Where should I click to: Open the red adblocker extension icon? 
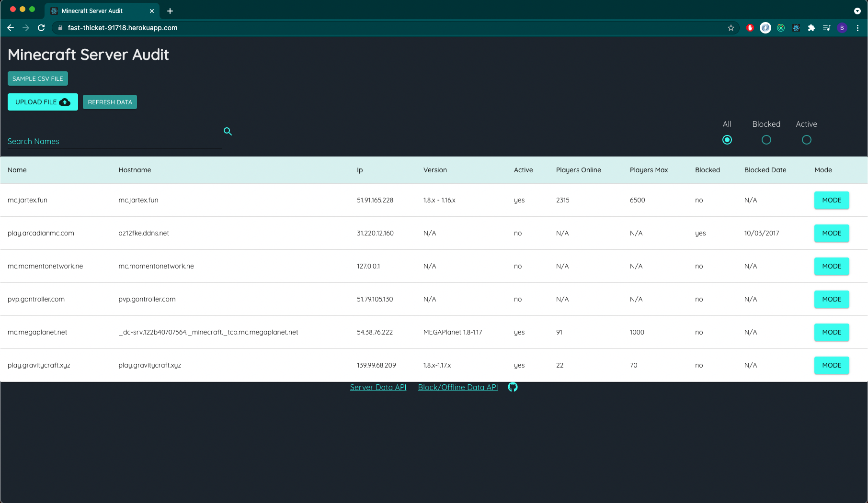(750, 28)
